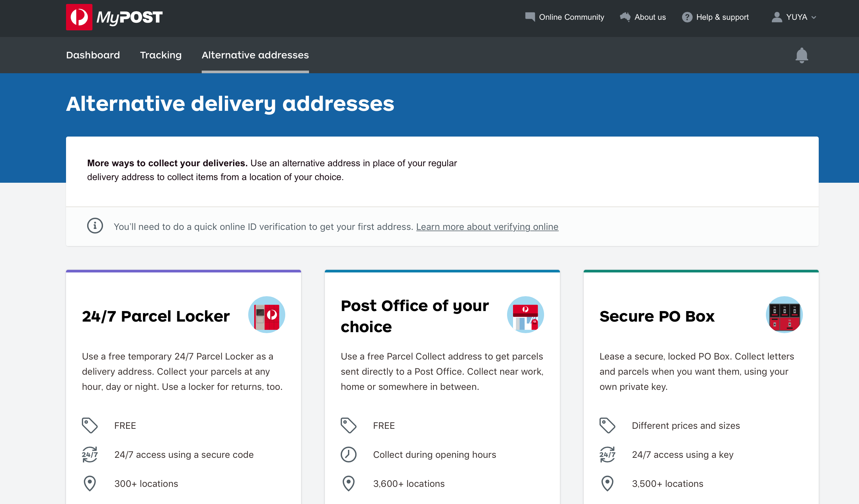Click the Parcel Locker FREE price tag icon

pyautogui.click(x=90, y=425)
